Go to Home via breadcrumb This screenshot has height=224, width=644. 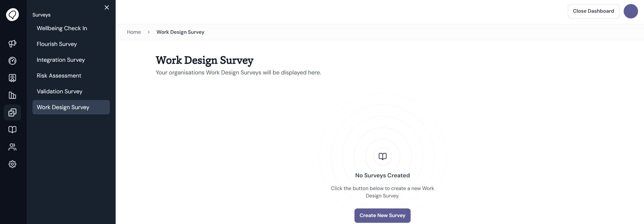134,32
